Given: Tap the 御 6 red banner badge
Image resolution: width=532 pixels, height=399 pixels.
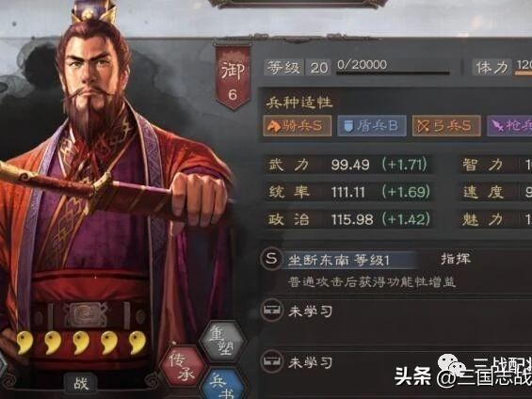Looking at the screenshot, I should click(233, 77).
